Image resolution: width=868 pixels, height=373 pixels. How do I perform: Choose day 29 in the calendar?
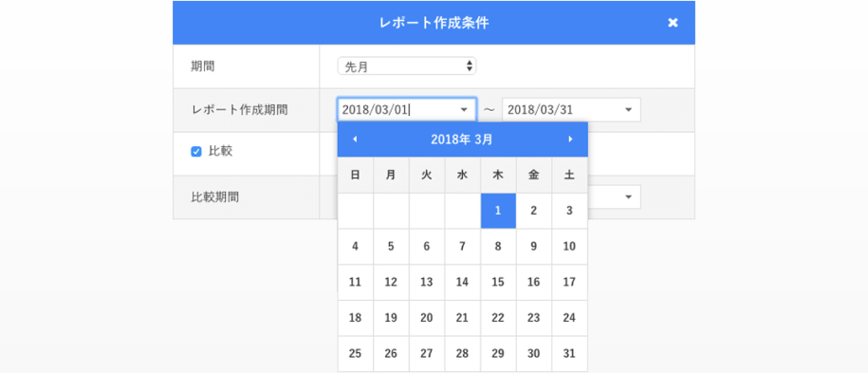pyautogui.click(x=498, y=354)
